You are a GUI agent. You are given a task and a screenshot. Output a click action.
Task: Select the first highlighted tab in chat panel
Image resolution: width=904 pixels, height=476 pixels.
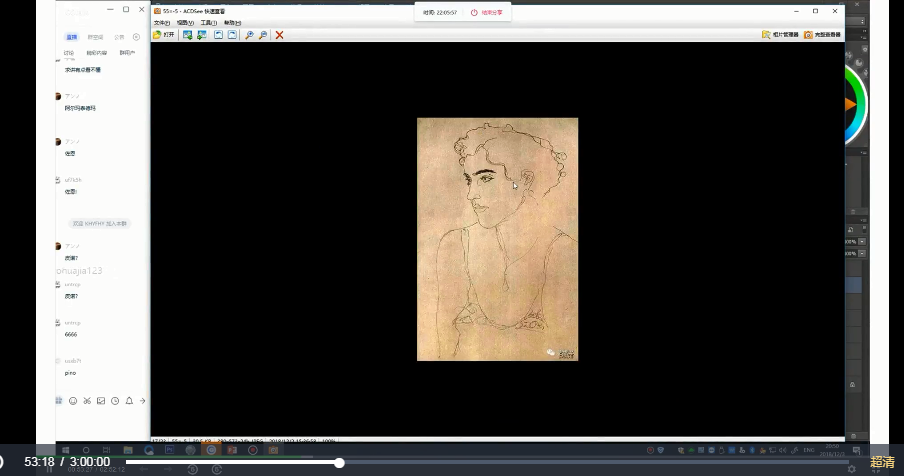[x=71, y=37]
